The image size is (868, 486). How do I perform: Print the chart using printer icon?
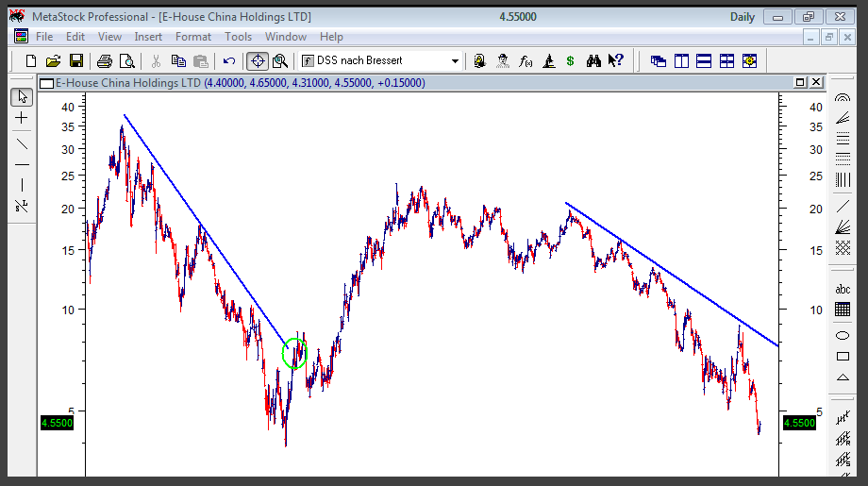[104, 61]
